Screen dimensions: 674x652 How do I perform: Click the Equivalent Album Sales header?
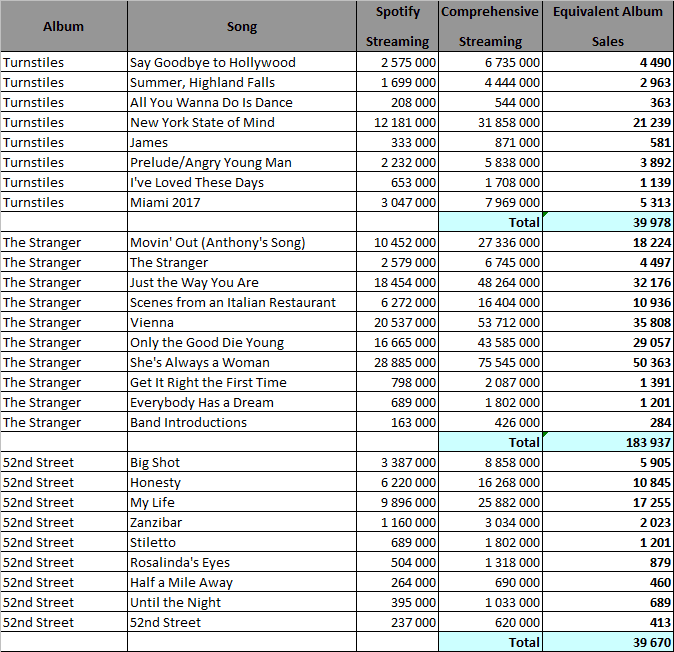click(608, 26)
